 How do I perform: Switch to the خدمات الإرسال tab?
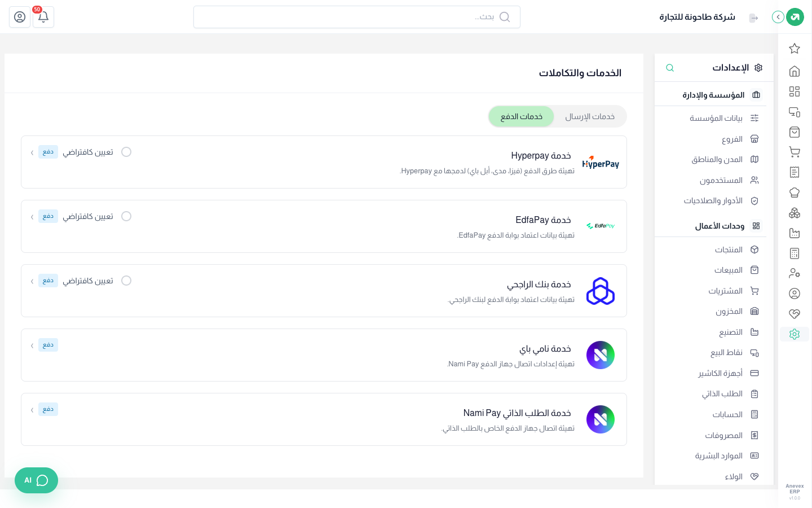590,116
